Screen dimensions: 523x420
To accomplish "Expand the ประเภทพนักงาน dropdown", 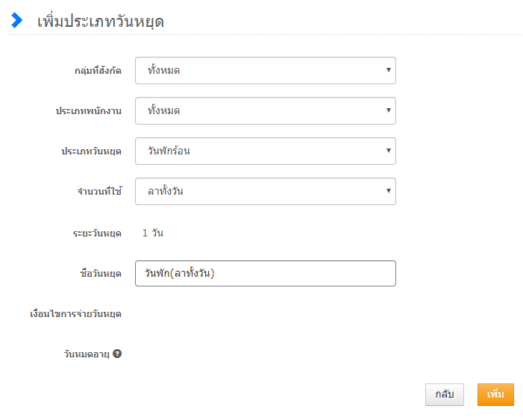I will point(265,111).
